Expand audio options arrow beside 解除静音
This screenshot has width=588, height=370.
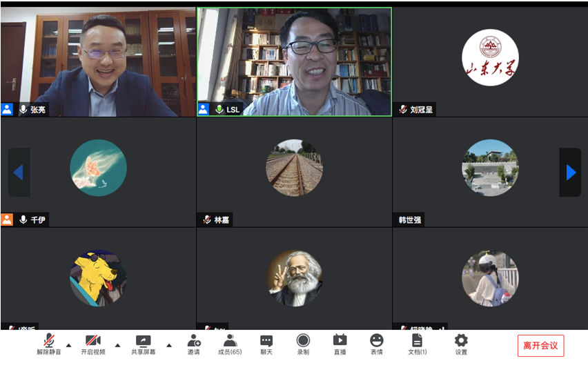[x=68, y=344]
